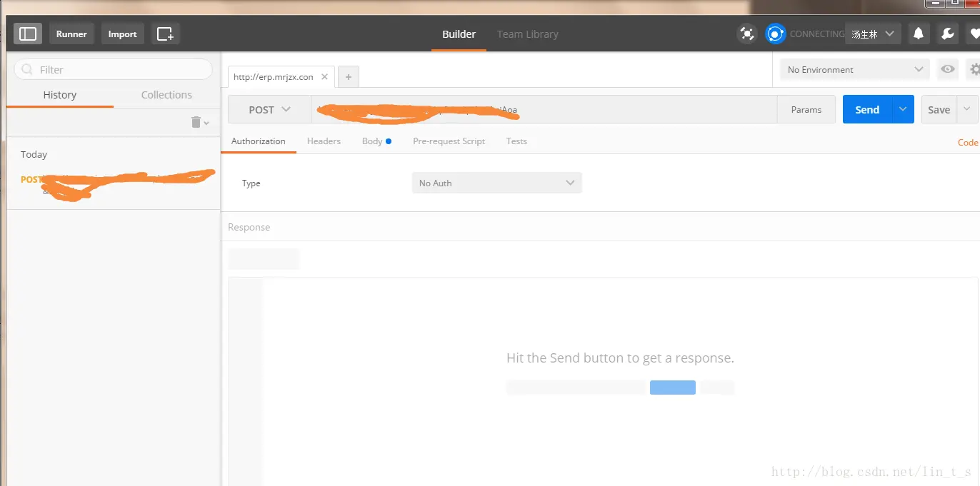
Task: Open the No Auth type dropdown
Action: pyautogui.click(x=497, y=183)
